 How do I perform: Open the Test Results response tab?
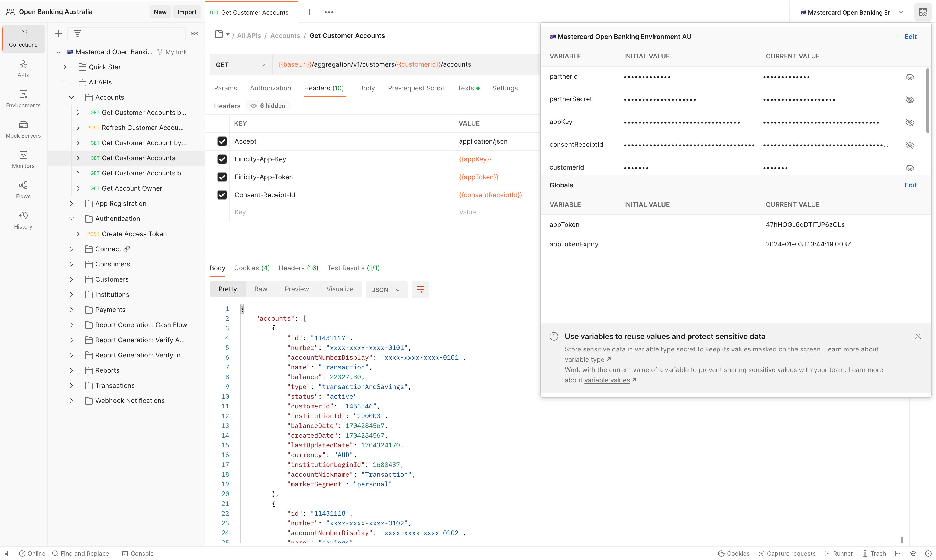point(353,268)
